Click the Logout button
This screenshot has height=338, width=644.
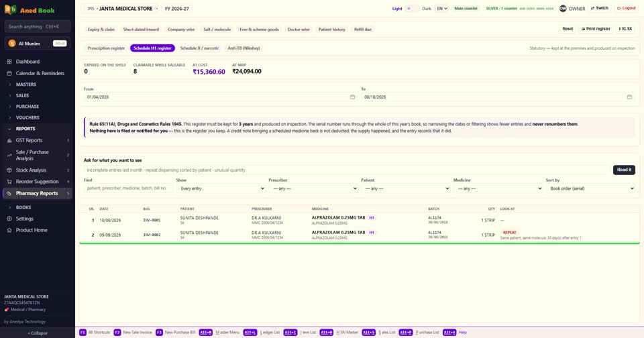point(626,8)
